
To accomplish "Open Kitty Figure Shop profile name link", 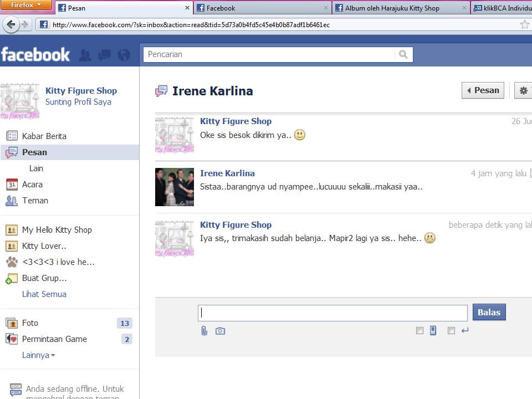I will [x=81, y=90].
